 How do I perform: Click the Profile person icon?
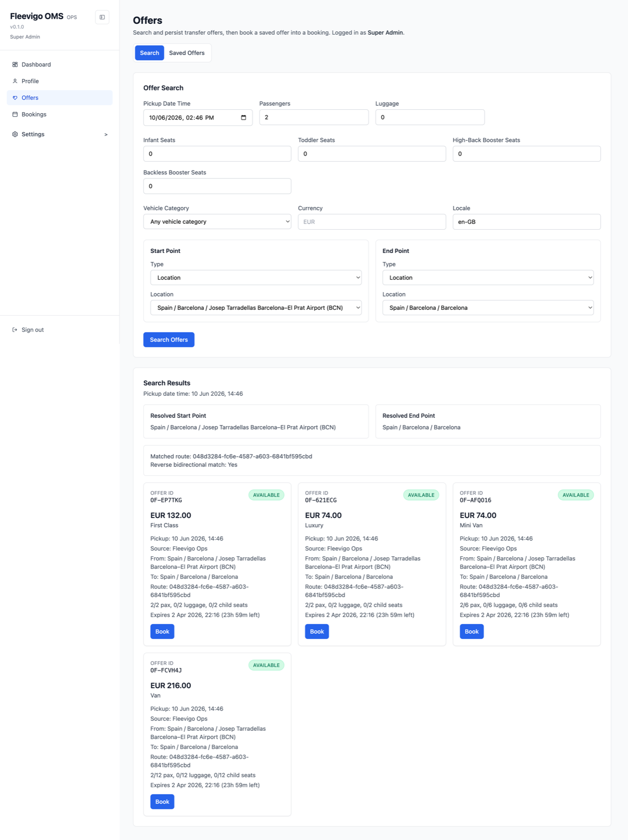coord(15,81)
